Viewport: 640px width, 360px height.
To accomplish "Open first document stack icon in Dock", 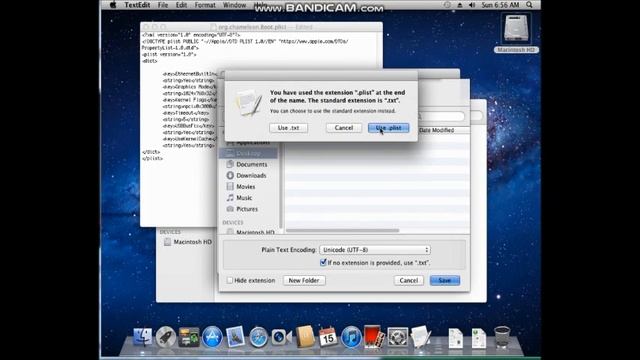I will pos(456,338).
